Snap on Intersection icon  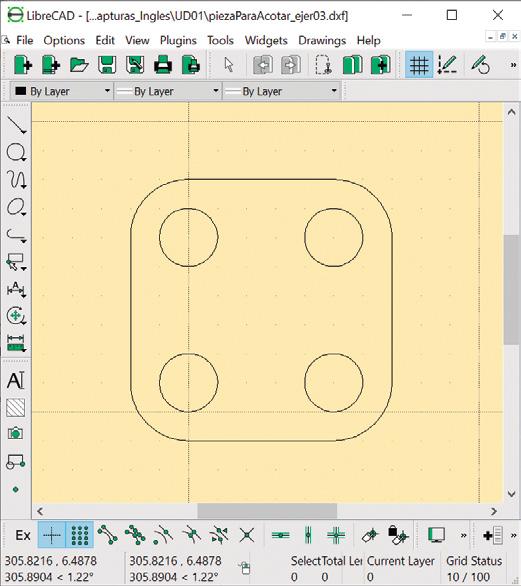click(247, 535)
